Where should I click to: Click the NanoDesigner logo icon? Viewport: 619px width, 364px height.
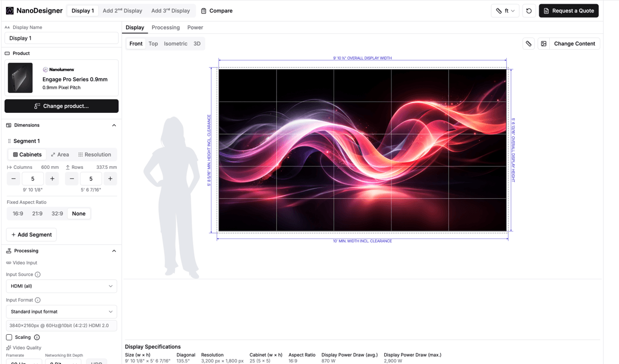10,11
